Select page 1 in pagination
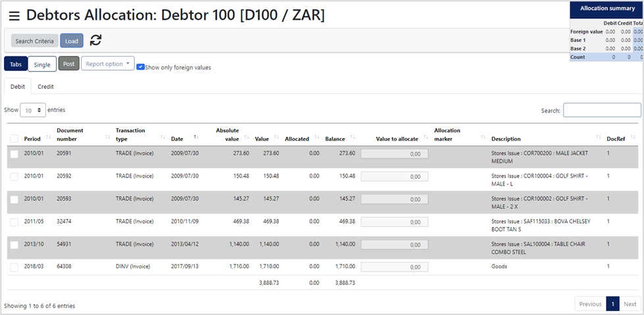 613,304
